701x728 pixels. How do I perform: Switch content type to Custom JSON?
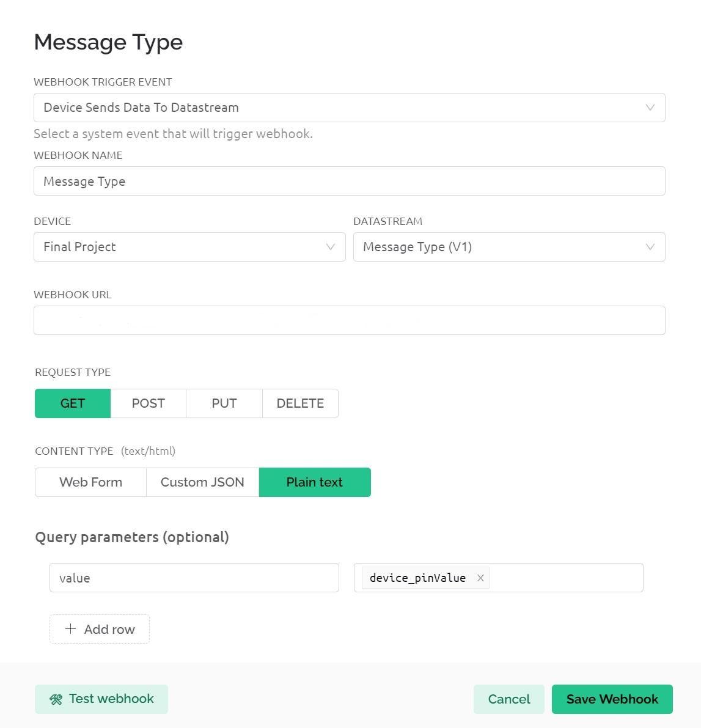[202, 482]
